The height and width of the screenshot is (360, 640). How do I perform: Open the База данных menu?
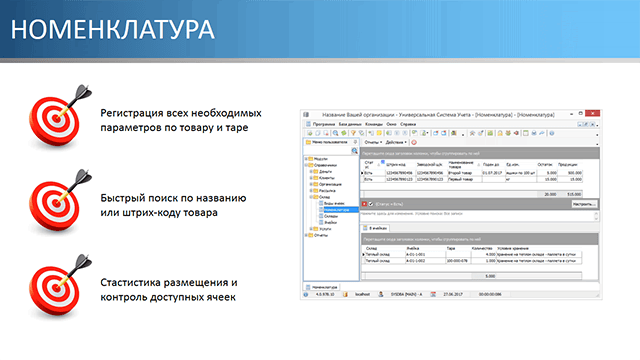click(x=350, y=124)
